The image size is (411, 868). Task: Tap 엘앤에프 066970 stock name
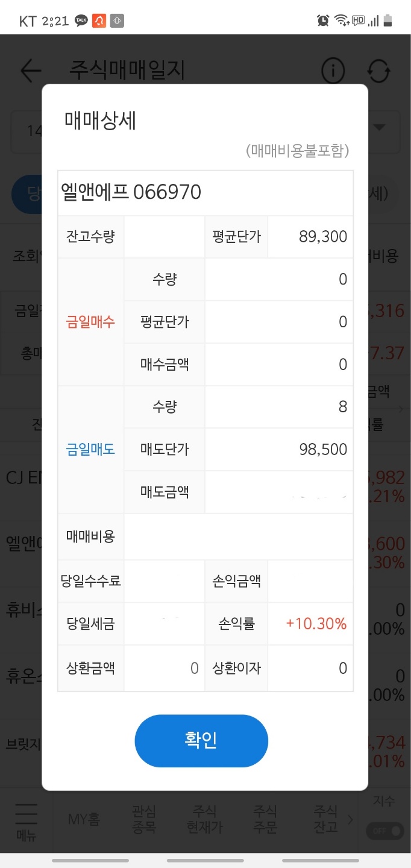(131, 192)
